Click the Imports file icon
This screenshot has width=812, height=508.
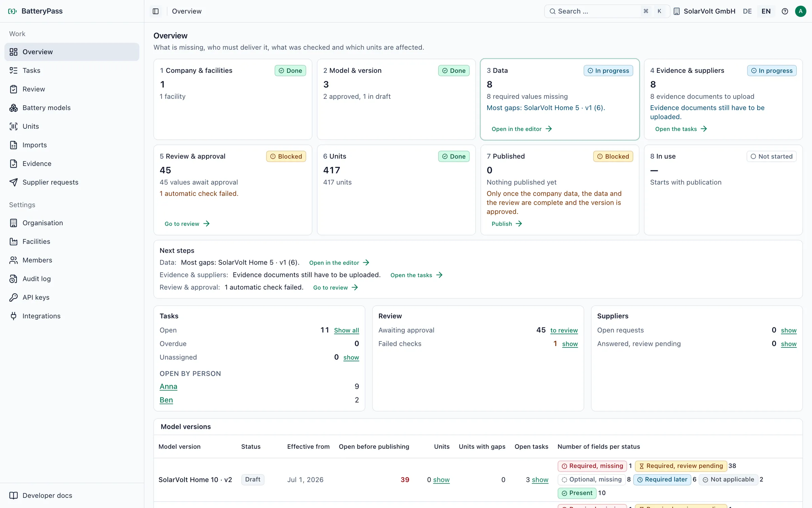point(14,145)
